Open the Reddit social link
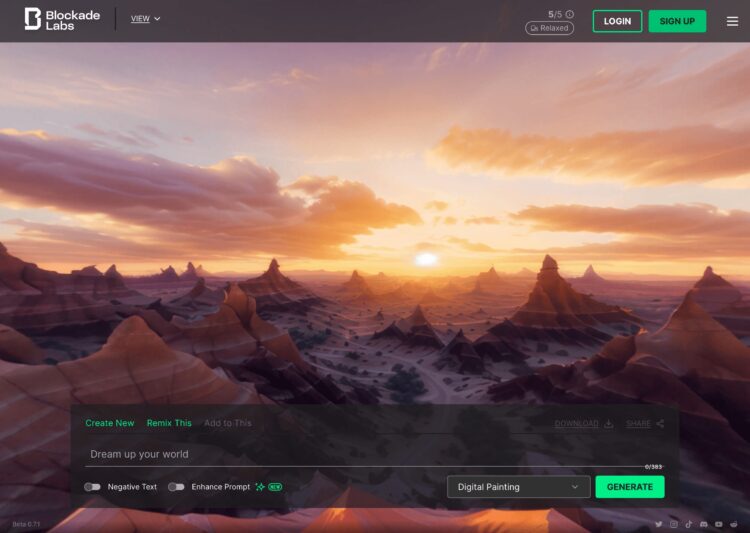 [734, 524]
